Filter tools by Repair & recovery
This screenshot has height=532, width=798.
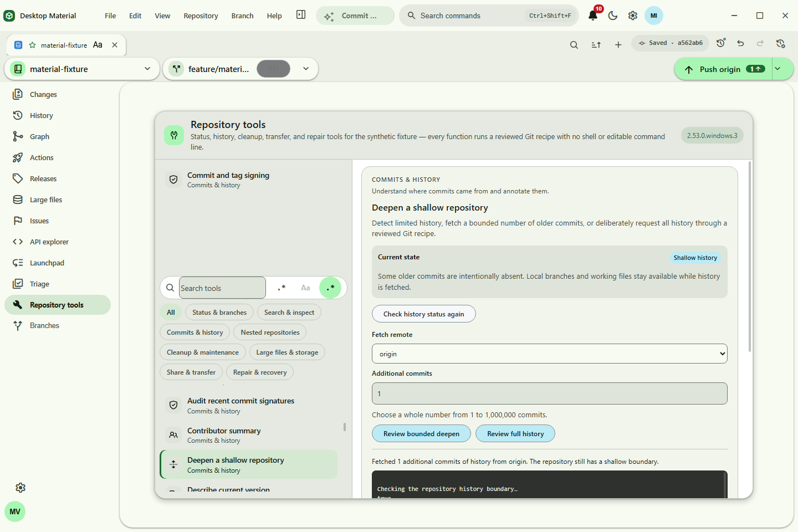click(260, 372)
